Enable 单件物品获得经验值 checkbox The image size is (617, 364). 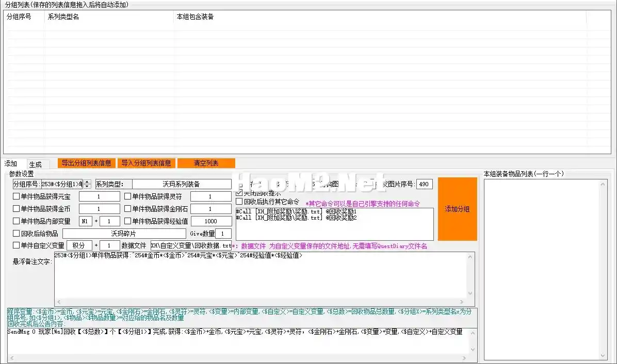click(127, 221)
